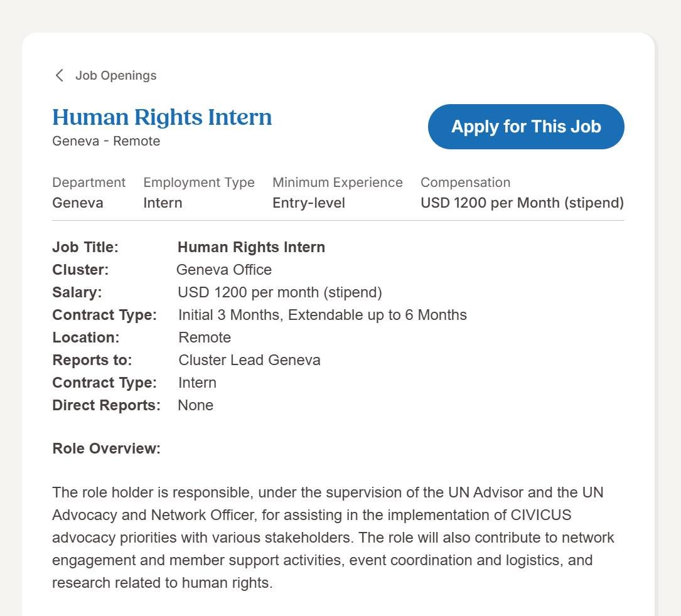Click the Direct Reports: label
Viewport: 681px width, 616px height.
coord(106,405)
